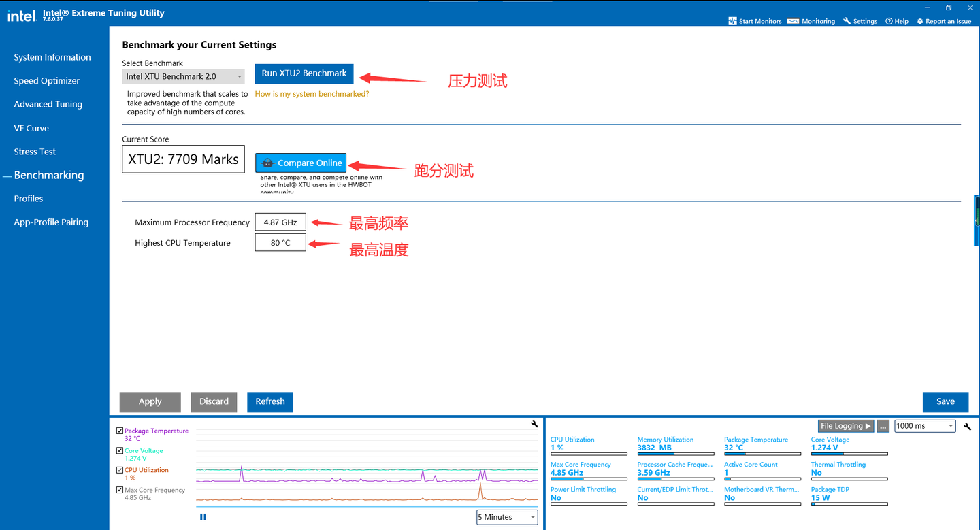Click the File Logging play arrow

pyautogui.click(x=868, y=426)
